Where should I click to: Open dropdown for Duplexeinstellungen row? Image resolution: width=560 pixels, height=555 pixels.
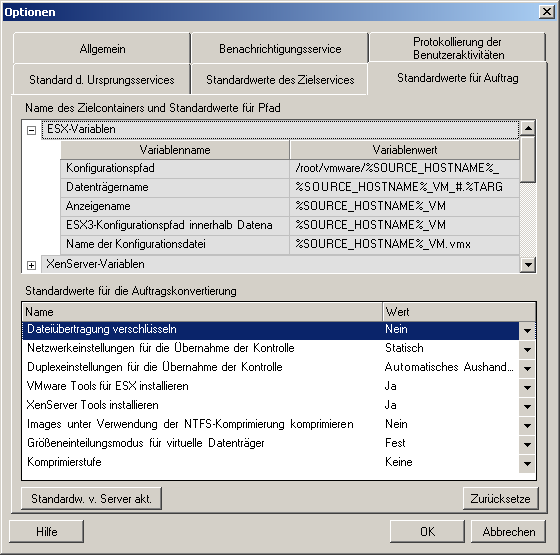coord(527,368)
